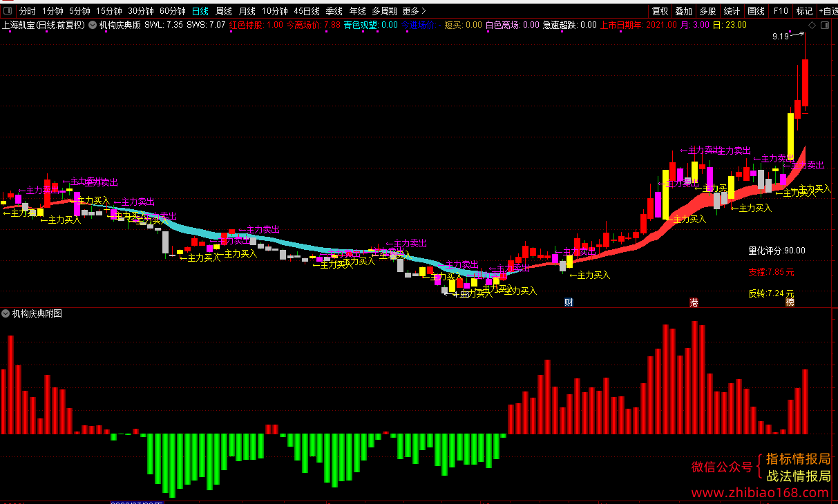The height and width of the screenshot is (504, 838).
Task: Click the first diamond icon in chart header
Action: (812, 25)
